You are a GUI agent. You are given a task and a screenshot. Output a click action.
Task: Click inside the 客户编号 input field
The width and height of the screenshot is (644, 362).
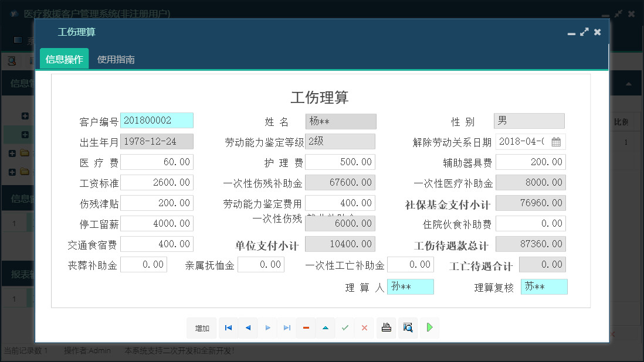(157, 121)
